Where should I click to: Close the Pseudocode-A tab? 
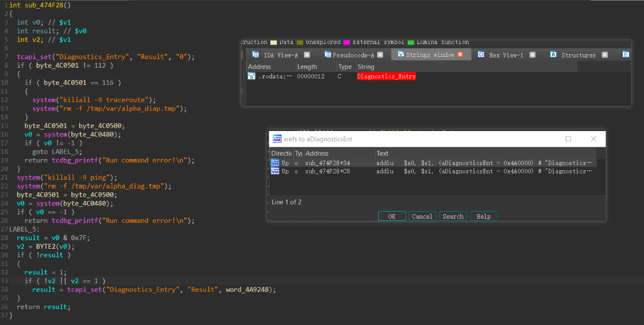[x=380, y=55]
